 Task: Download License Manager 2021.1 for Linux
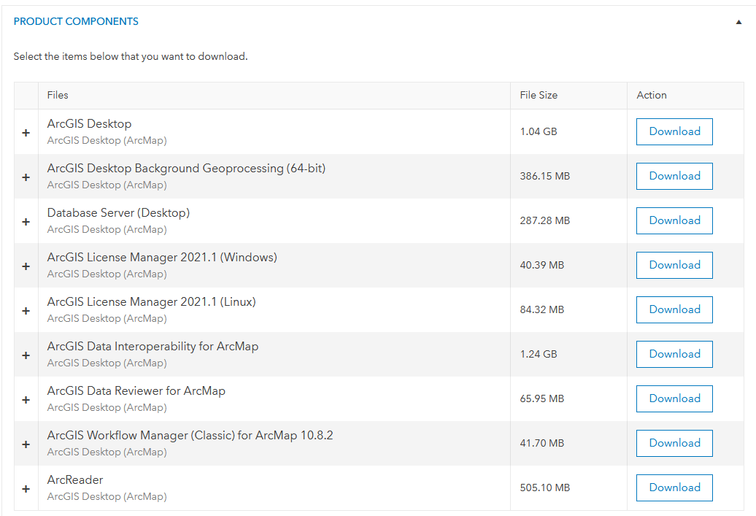tap(674, 309)
